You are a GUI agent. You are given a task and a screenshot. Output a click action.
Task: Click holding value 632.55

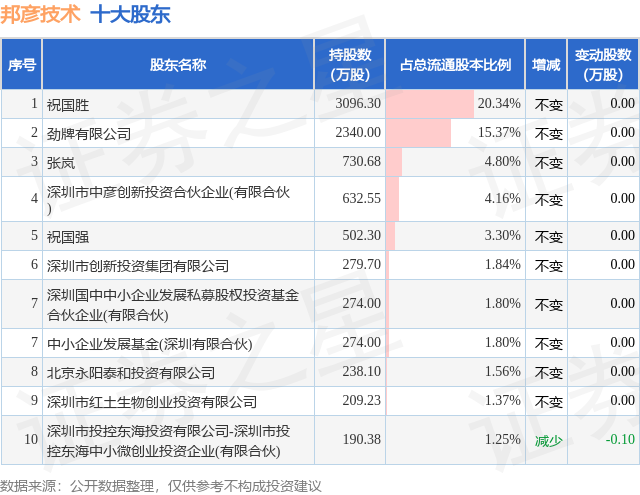[x=362, y=198]
